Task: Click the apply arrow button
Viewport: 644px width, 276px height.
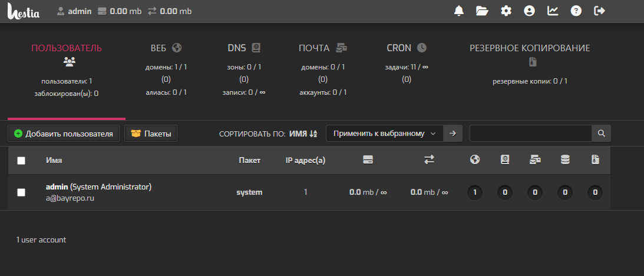Action: coord(453,134)
